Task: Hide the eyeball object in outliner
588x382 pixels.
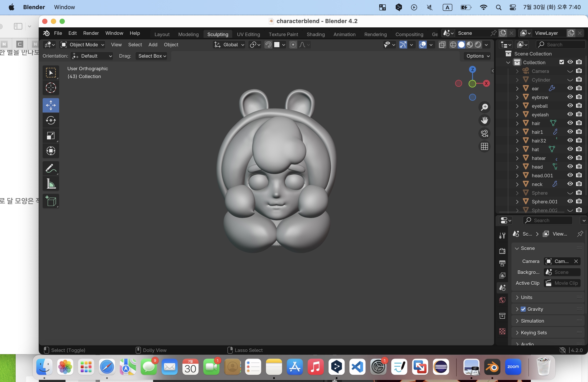Action: tap(570, 106)
